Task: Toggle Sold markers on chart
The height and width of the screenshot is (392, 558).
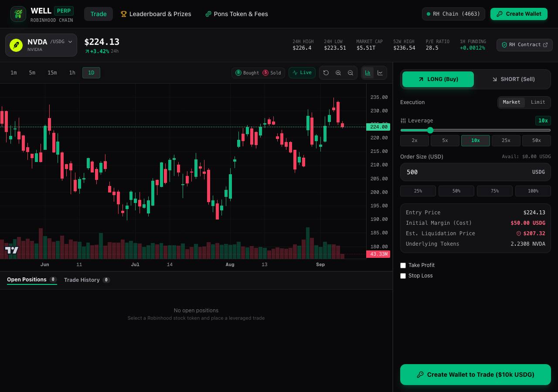Action: (x=272, y=73)
